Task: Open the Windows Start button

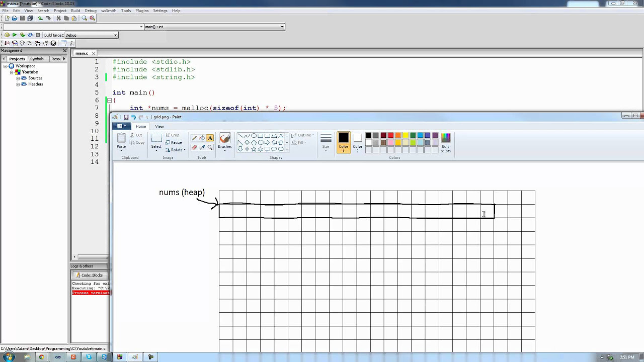Action: pyautogui.click(x=9, y=357)
